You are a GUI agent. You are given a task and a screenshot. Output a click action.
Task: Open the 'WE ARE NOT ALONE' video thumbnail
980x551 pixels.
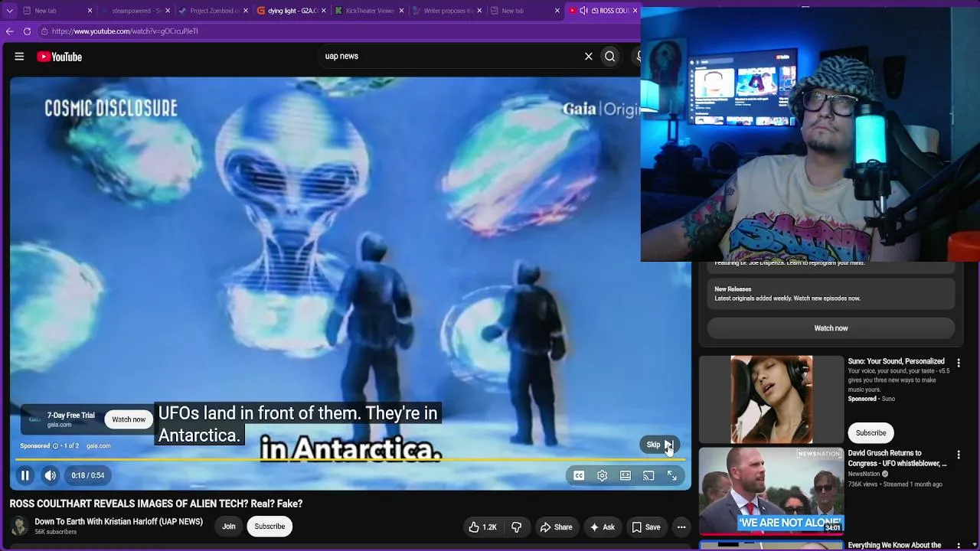[771, 491]
